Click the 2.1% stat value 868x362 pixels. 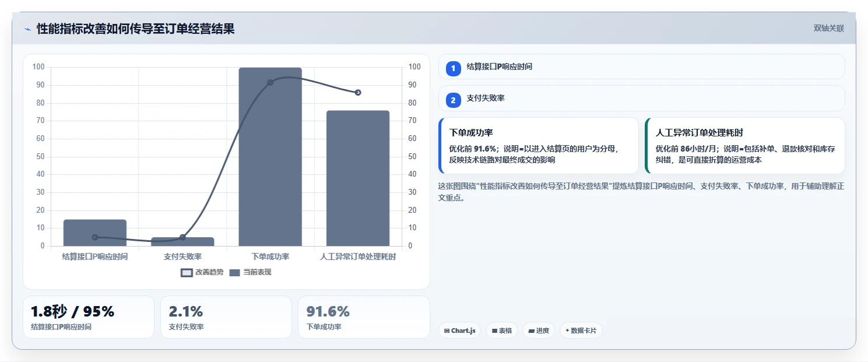pos(185,312)
